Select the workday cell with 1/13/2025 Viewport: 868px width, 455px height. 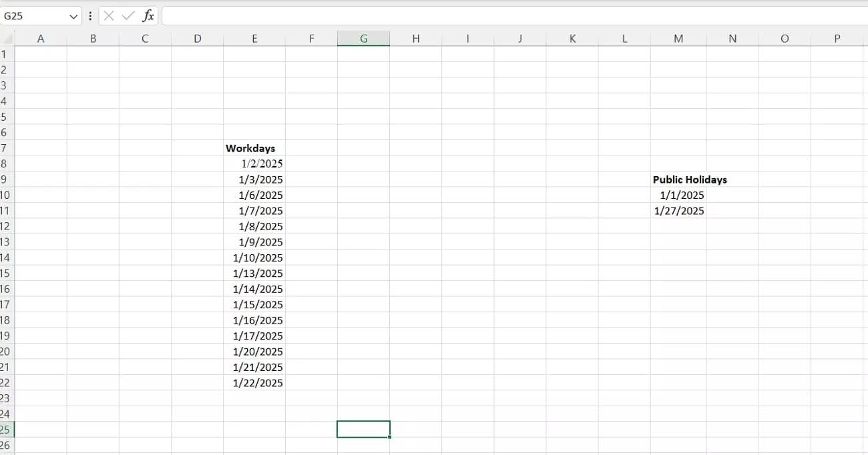(254, 273)
